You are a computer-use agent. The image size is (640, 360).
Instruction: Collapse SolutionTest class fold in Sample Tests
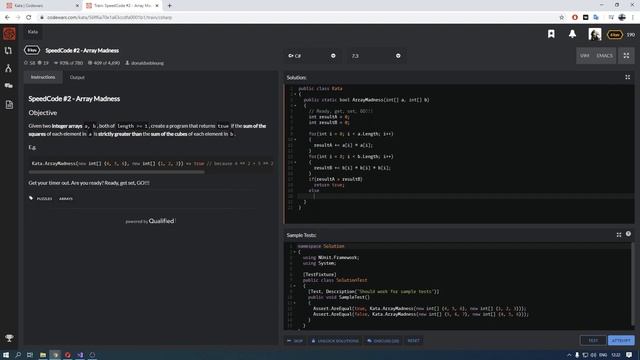[295, 286]
